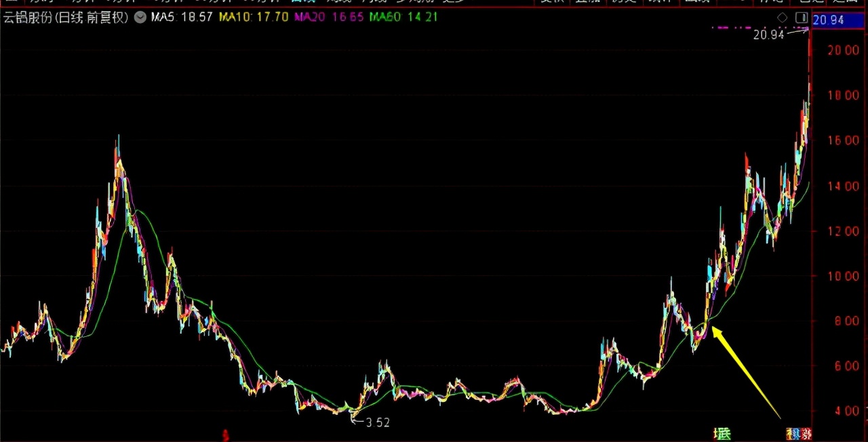Image resolution: width=868 pixels, height=442 pixels.
Task: Click the green 坛底 signal marker at chart bottom
Action: (x=722, y=433)
